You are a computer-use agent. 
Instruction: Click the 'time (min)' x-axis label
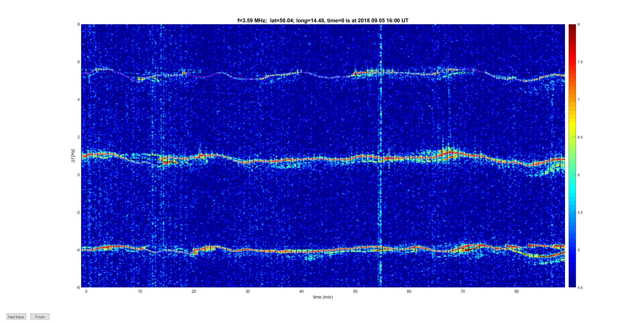[323, 297]
